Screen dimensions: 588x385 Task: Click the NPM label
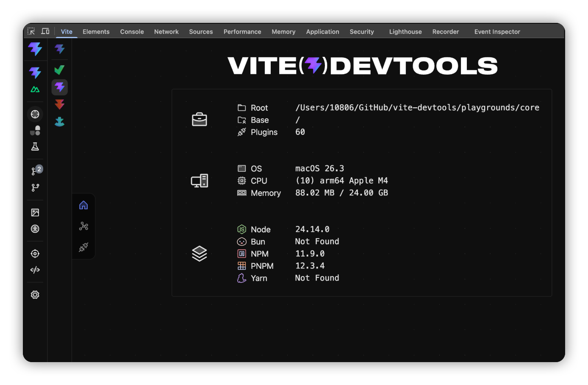260,254
